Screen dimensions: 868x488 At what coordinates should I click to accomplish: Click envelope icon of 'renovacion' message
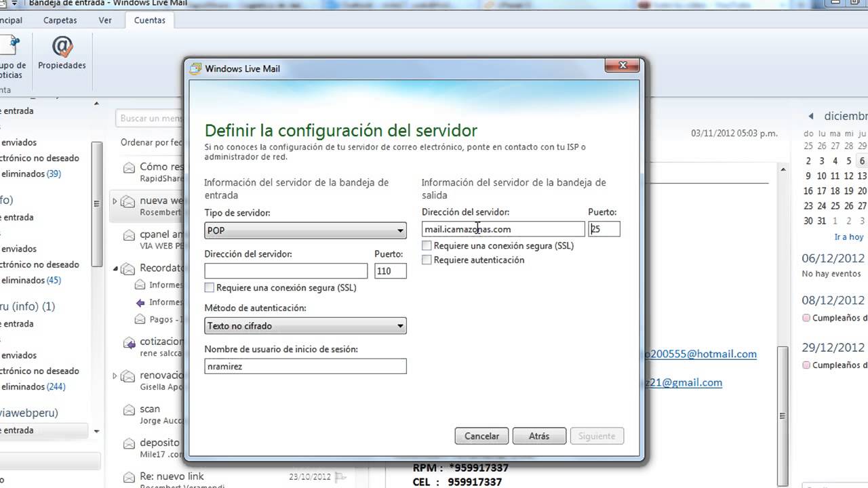click(129, 377)
